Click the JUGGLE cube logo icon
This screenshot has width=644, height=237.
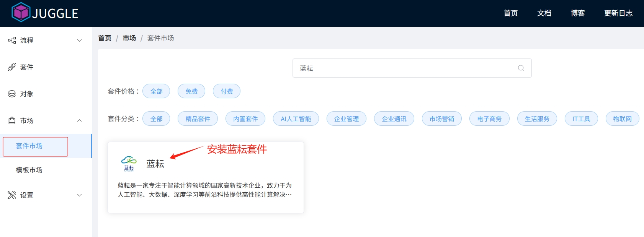coord(21,12)
